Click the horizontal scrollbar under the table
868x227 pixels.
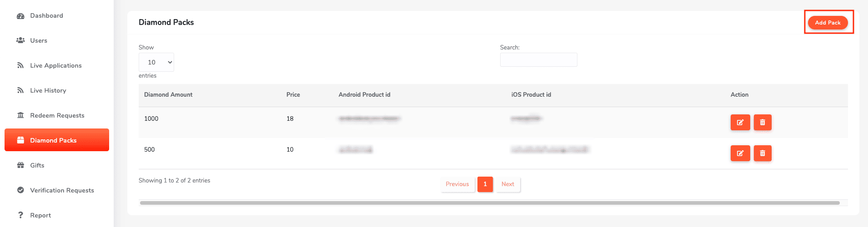(489, 203)
